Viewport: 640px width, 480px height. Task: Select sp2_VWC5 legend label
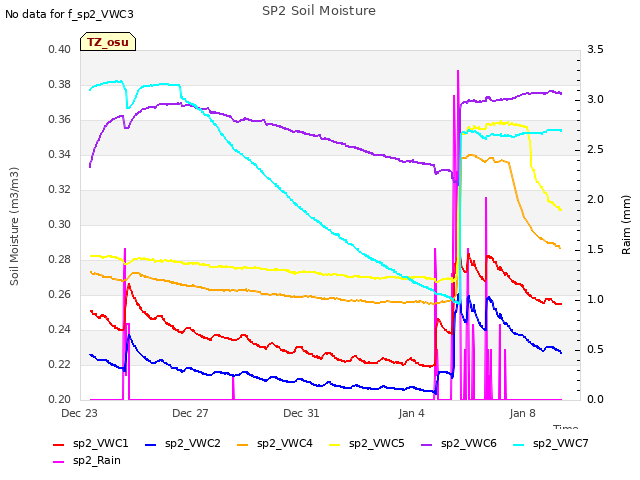376,443
